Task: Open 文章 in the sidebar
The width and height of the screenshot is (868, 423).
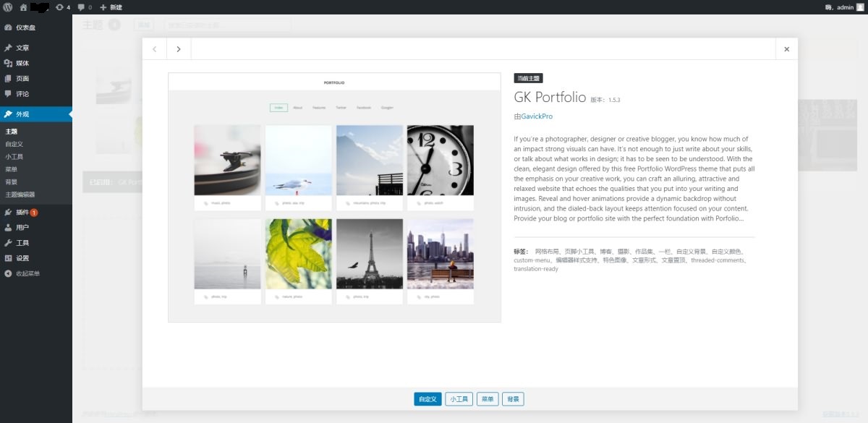Action: point(36,48)
